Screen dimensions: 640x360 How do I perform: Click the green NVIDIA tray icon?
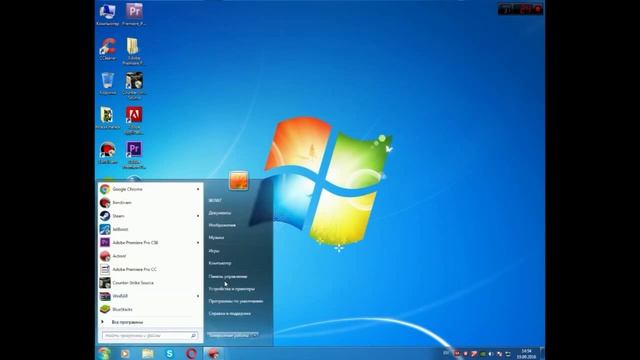[x=483, y=353]
